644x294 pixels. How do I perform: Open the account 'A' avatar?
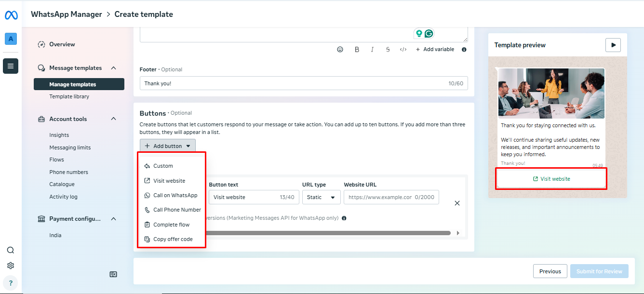(11, 39)
